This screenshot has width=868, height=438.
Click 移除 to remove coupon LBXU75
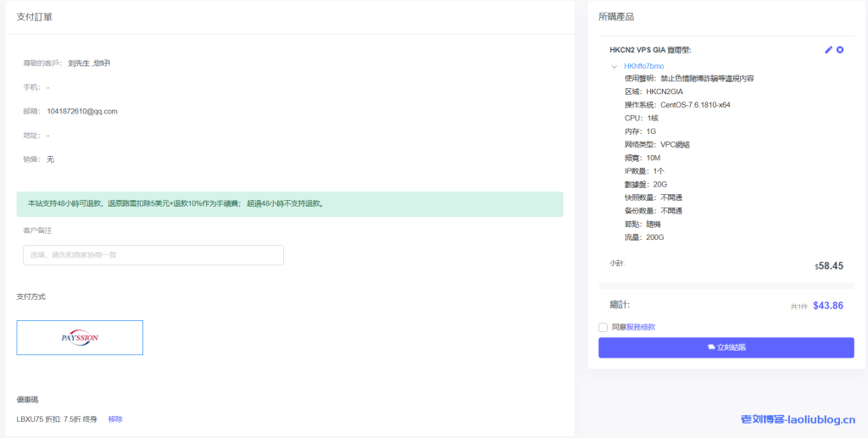point(115,419)
